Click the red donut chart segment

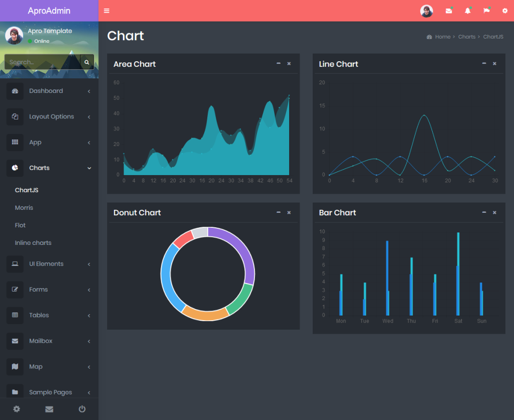pyautogui.click(x=183, y=239)
